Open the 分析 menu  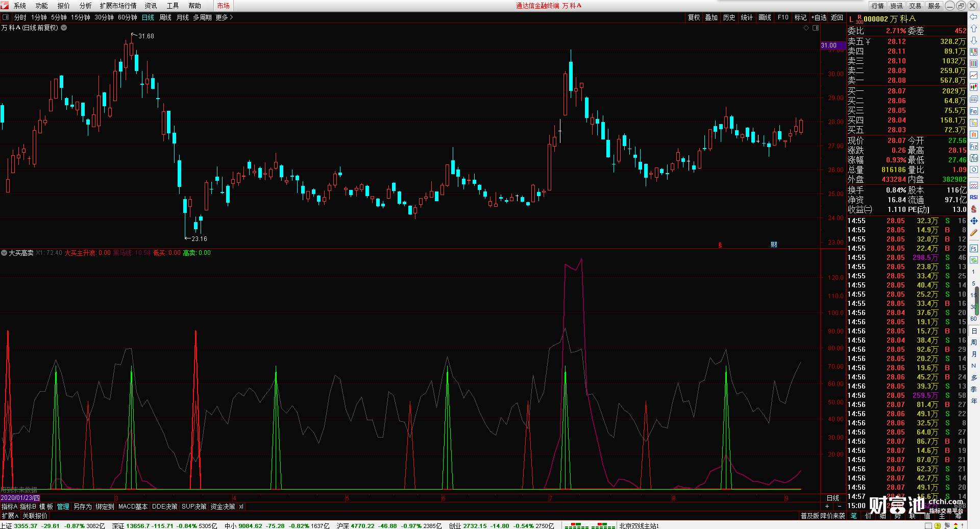tap(86, 6)
